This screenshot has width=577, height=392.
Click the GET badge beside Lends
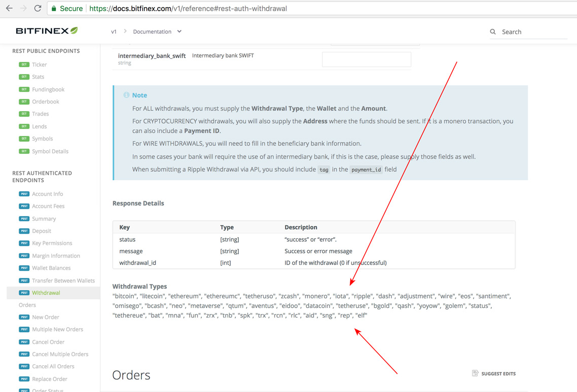coord(24,126)
